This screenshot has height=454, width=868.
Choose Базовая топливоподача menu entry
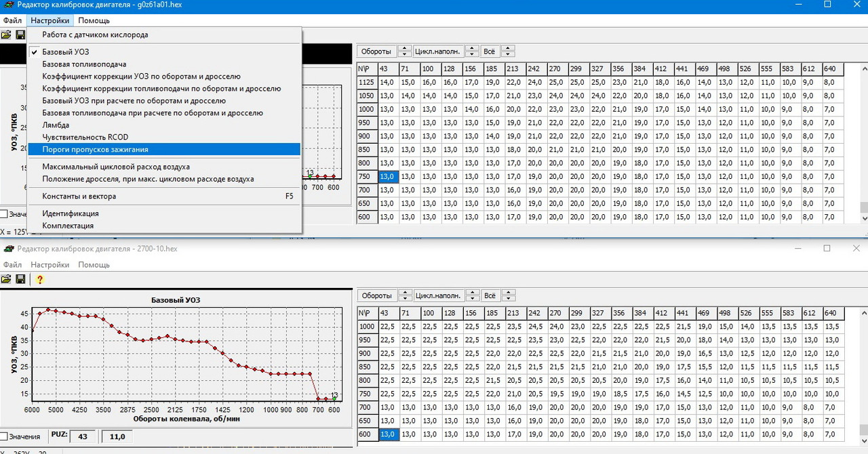click(164, 64)
